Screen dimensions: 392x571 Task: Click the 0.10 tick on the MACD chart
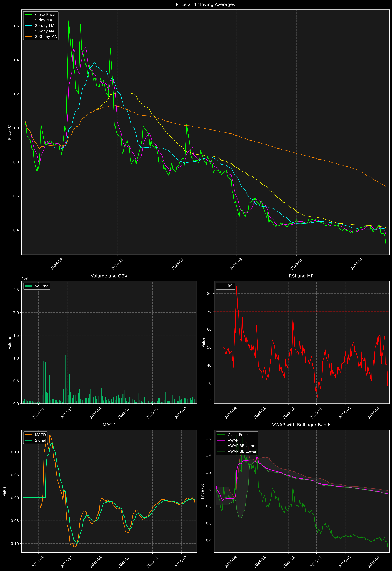15,452
